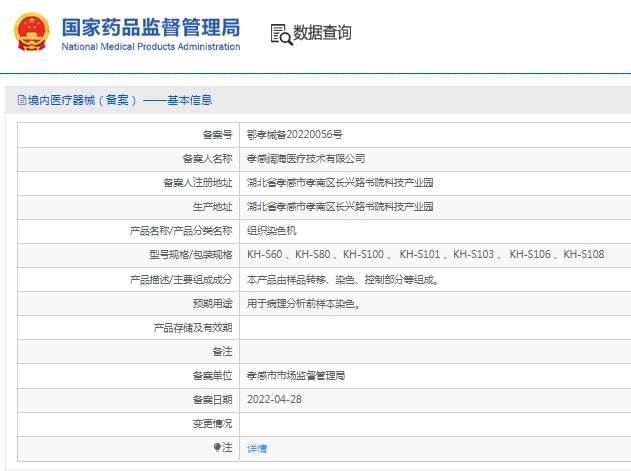The height and width of the screenshot is (471, 631).
Task: Click the 产品存储及有效期 label
Action: [193, 328]
